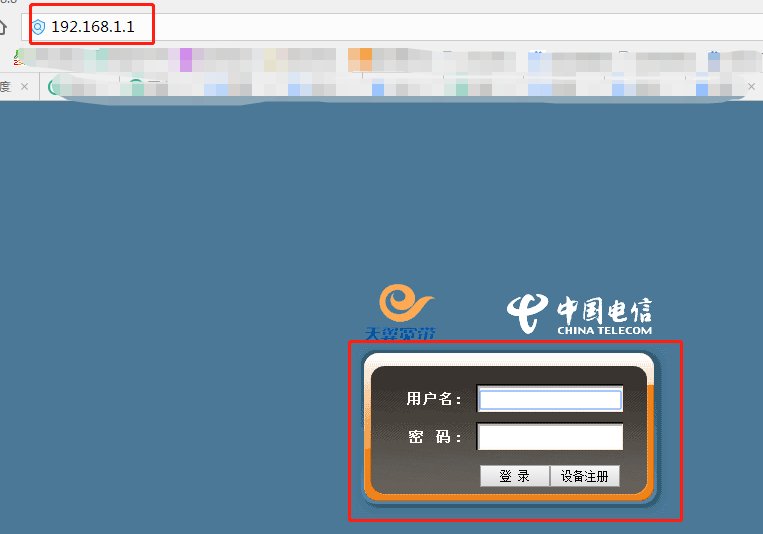The image size is (763, 534).
Task: Click the browser home icon
Action: (3, 27)
